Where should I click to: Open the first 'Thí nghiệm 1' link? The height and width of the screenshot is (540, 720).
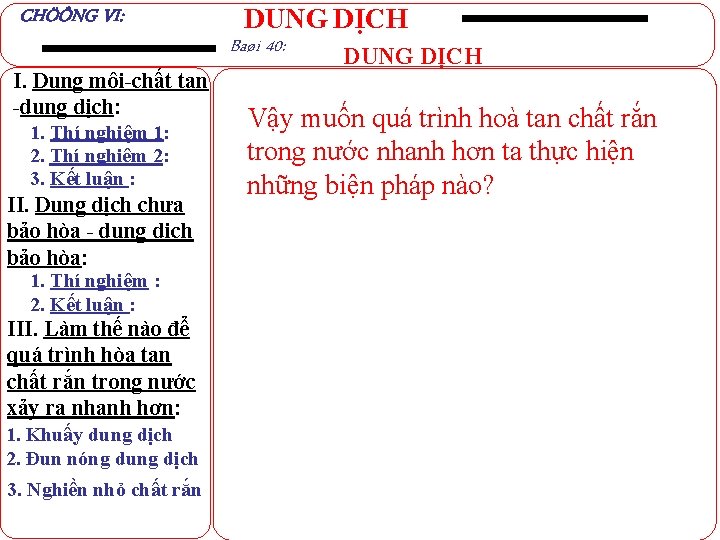tap(107, 133)
